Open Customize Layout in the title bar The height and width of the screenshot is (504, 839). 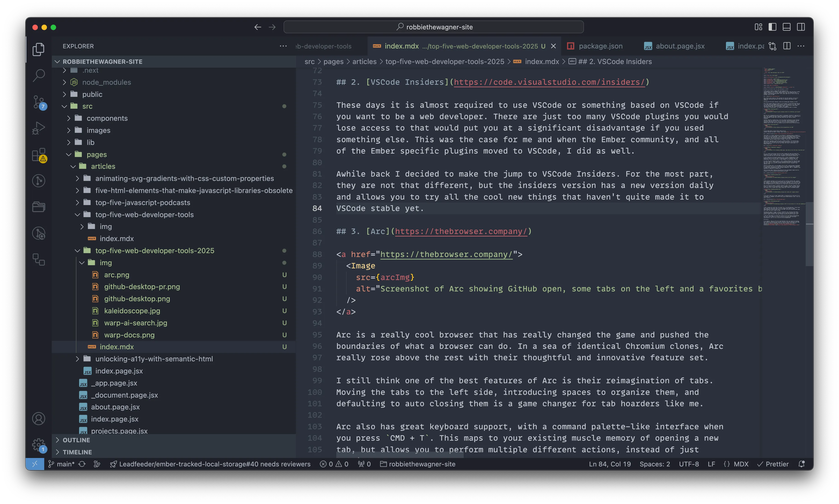click(758, 27)
